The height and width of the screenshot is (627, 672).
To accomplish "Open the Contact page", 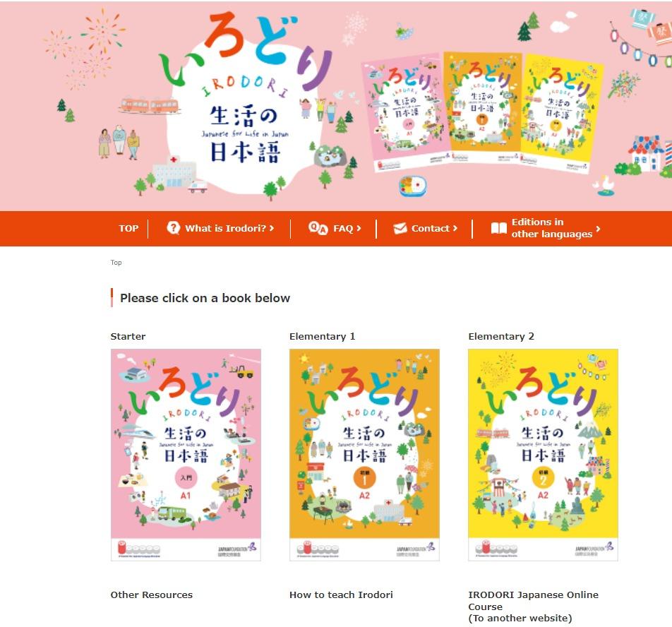I will click(431, 229).
